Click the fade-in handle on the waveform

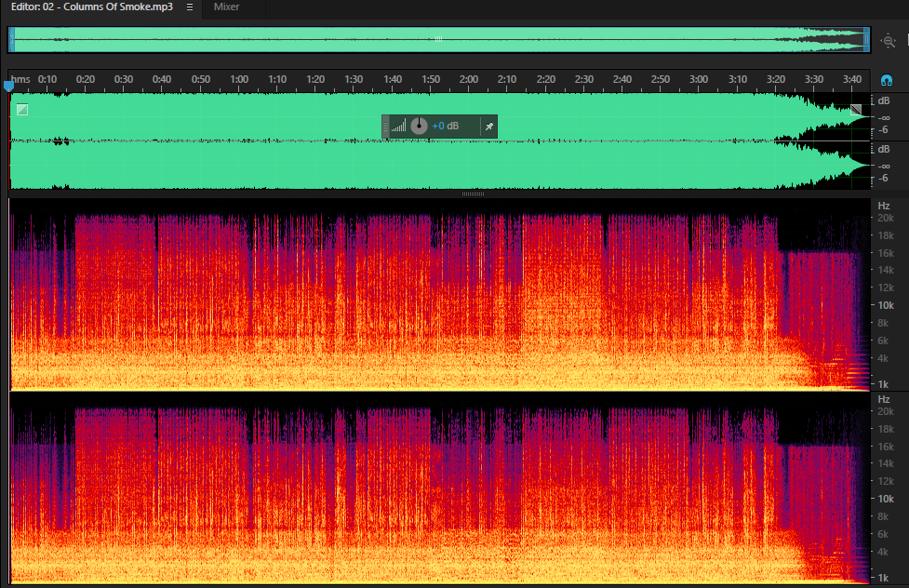[x=22, y=109]
